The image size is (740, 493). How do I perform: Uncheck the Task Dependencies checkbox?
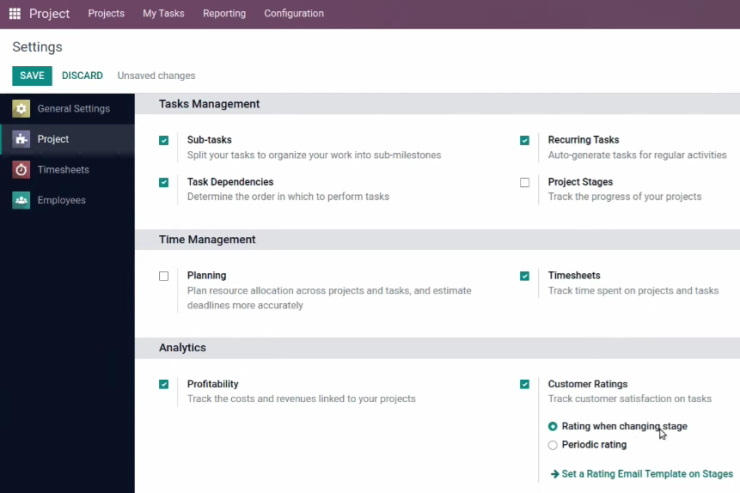[164, 182]
